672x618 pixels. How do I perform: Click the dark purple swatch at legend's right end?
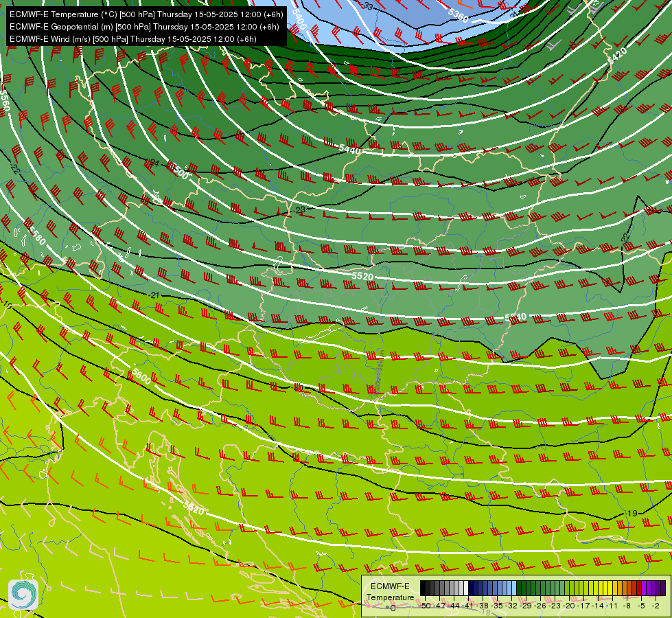tap(663, 588)
